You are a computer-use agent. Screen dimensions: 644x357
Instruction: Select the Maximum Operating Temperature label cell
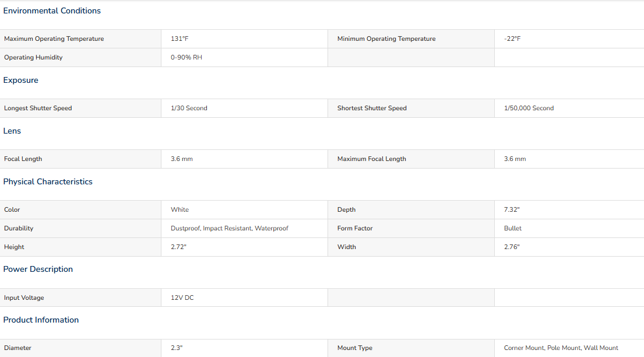(x=54, y=38)
